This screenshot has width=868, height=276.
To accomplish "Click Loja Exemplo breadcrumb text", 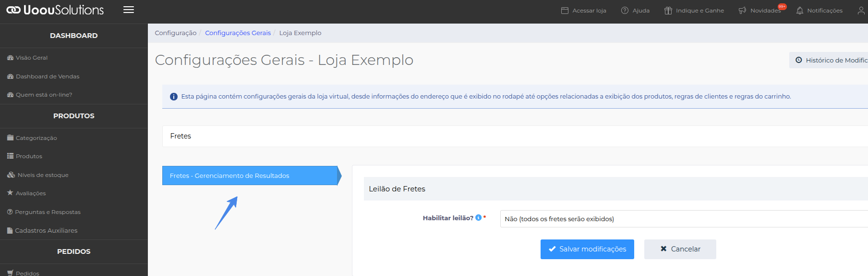I will click(300, 33).
